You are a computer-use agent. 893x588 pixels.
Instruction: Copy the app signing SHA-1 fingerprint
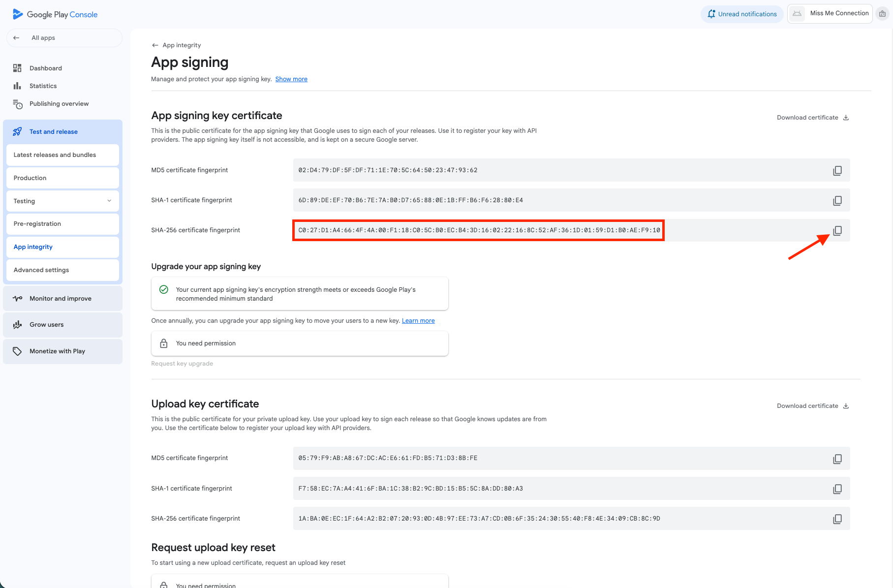[837, 200]
